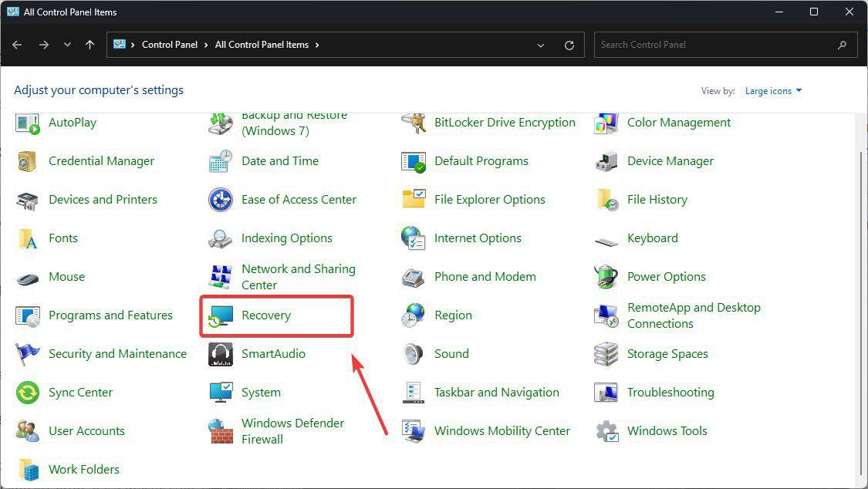The width and height of the screenshot is (868, 489).
Task: Open the AutoPlay icon
Action: coord(28,123)
